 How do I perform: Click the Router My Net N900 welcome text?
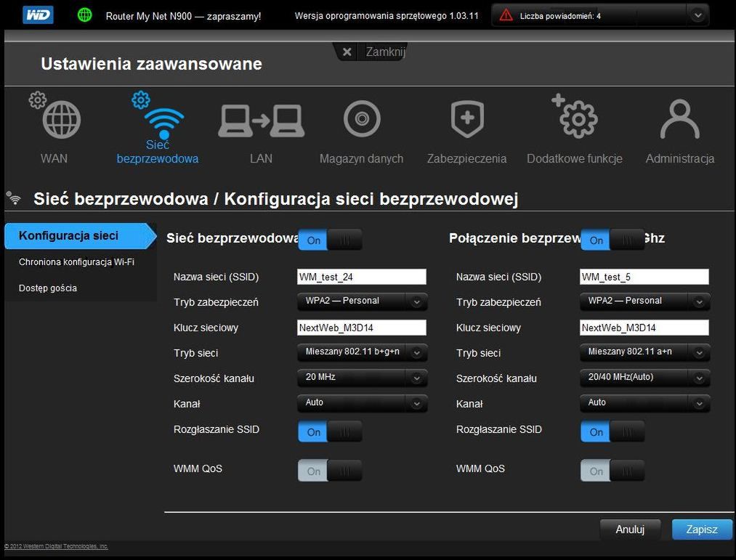pyautogui.click(x=184, y=16)
